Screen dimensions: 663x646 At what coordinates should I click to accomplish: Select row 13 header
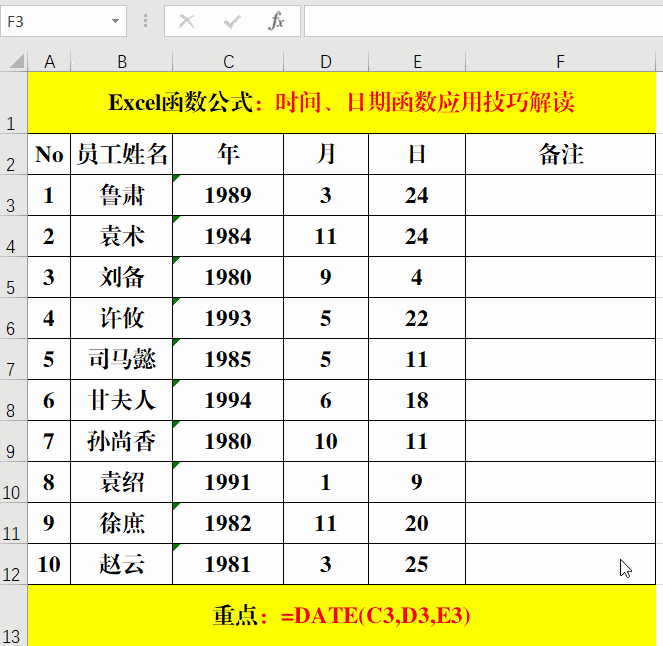[x=13, y=616]
